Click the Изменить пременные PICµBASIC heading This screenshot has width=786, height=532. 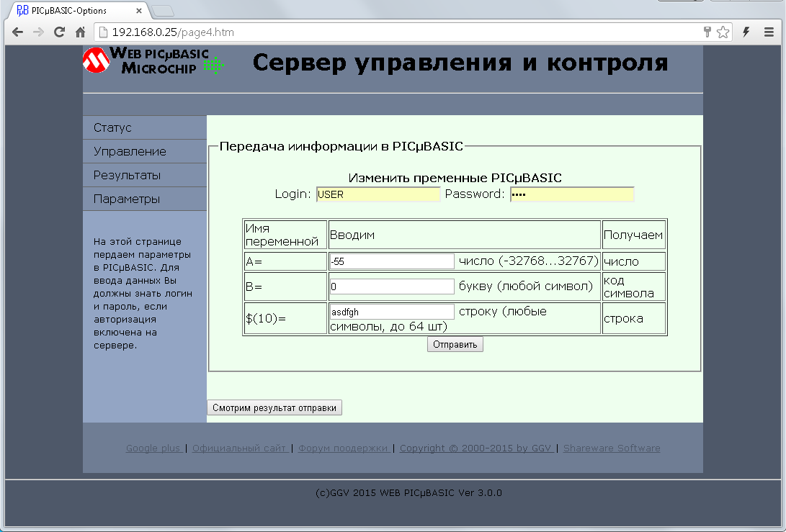(x=455, y=178)
